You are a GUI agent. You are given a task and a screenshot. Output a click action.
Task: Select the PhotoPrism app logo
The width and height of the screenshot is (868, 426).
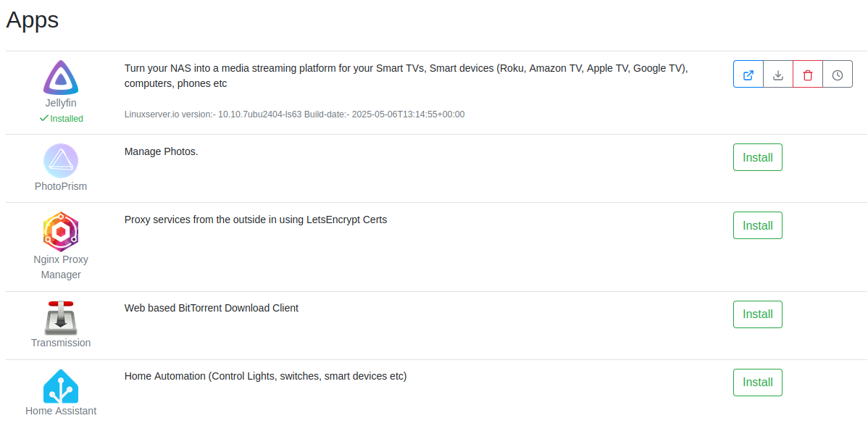[61, 160]
